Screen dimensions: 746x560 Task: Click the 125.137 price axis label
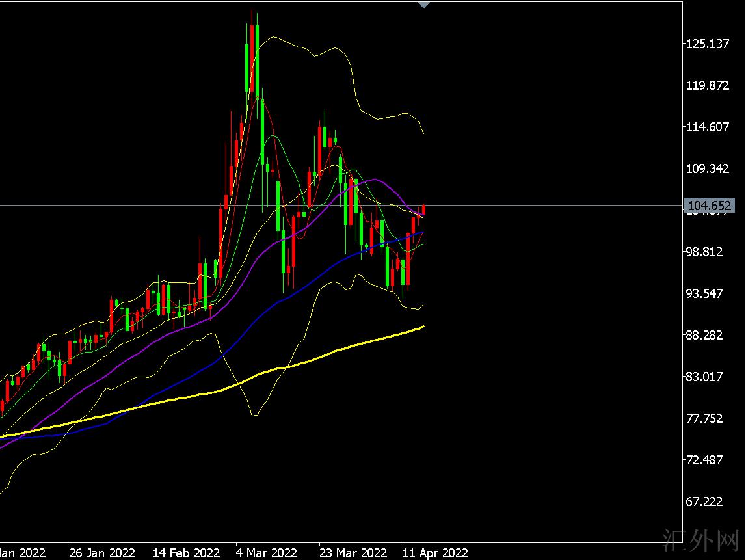click(x=708, y=44)
